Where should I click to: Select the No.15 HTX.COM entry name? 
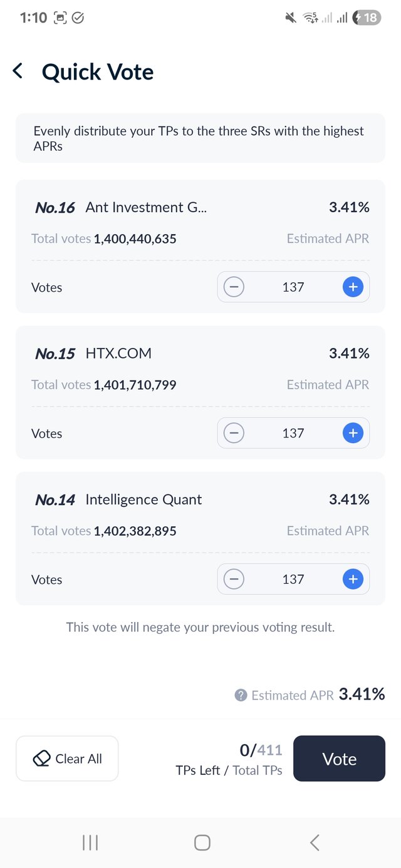click(118, 354)
